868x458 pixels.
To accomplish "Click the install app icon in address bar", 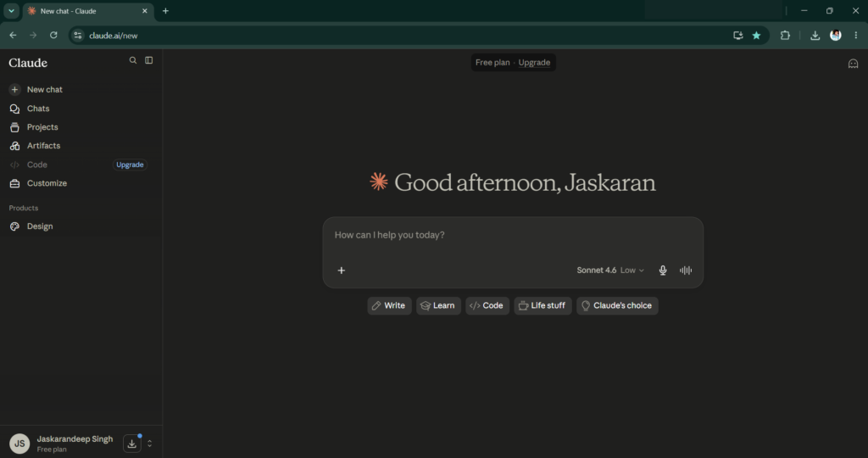I will (x=738, y=36).
